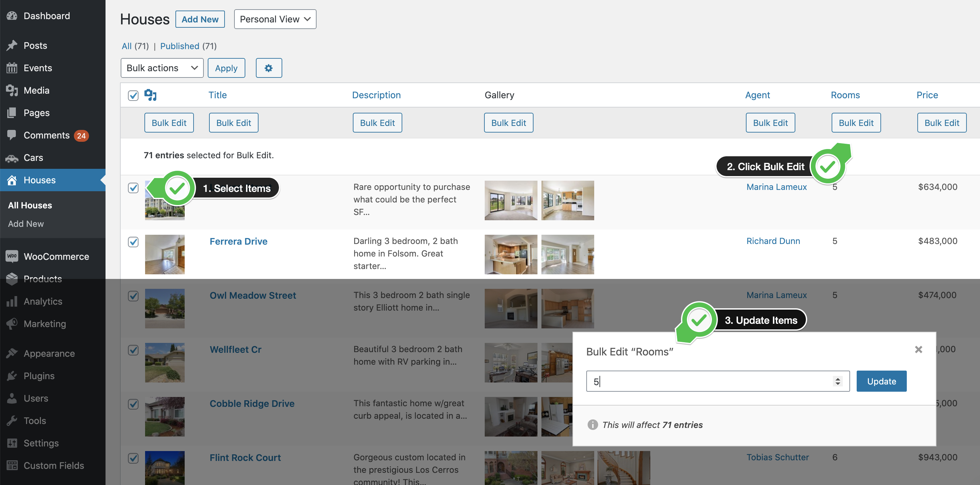Uncheck the Ferrera Drive row checkbox
This screenshot has height=485, width=980.
coord(133,242)
